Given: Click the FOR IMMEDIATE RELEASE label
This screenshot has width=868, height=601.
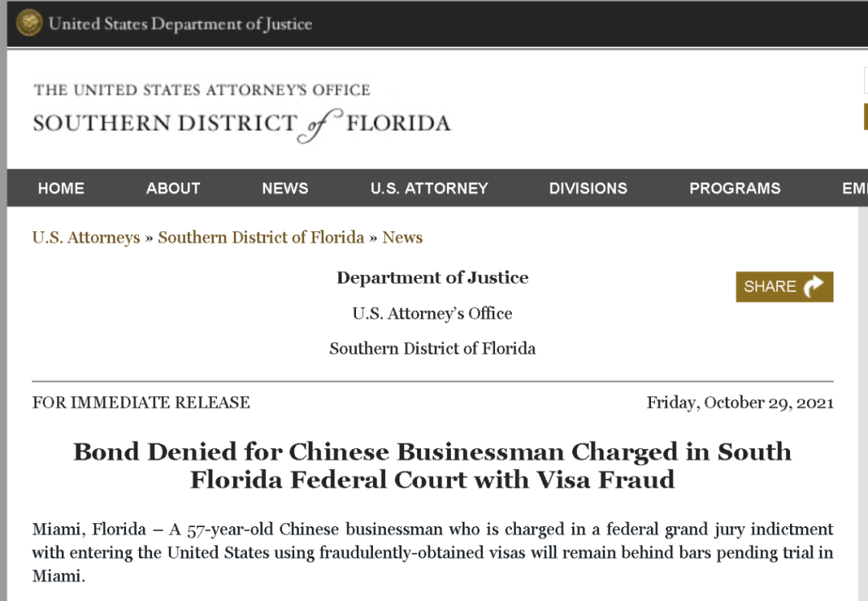Looking at the screenshot, I should click(141, 403).
